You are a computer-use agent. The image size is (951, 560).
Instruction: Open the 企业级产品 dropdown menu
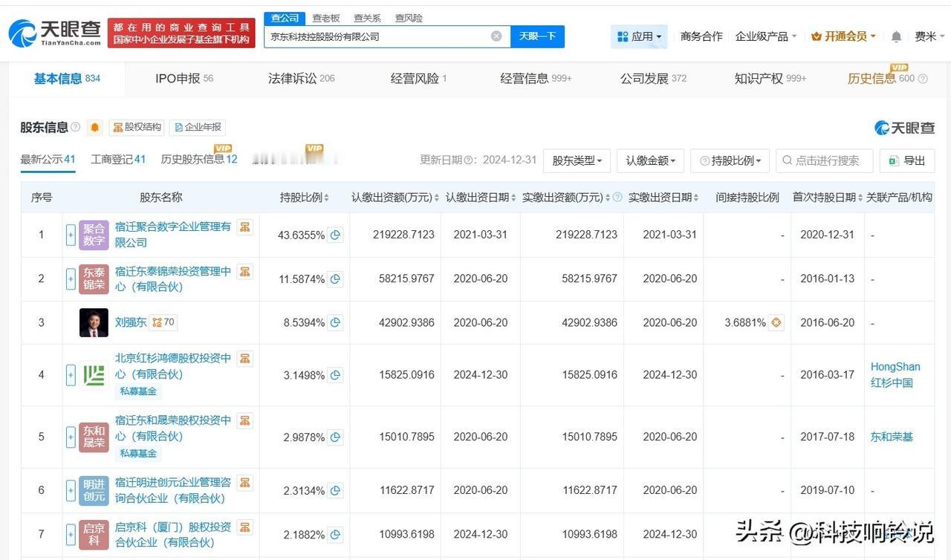coord(765,36)
